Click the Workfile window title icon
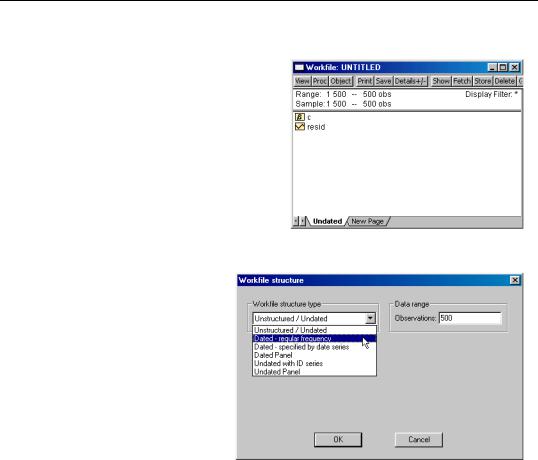The image size is (538, 460). pyautogui.click(x=299, y=67)
